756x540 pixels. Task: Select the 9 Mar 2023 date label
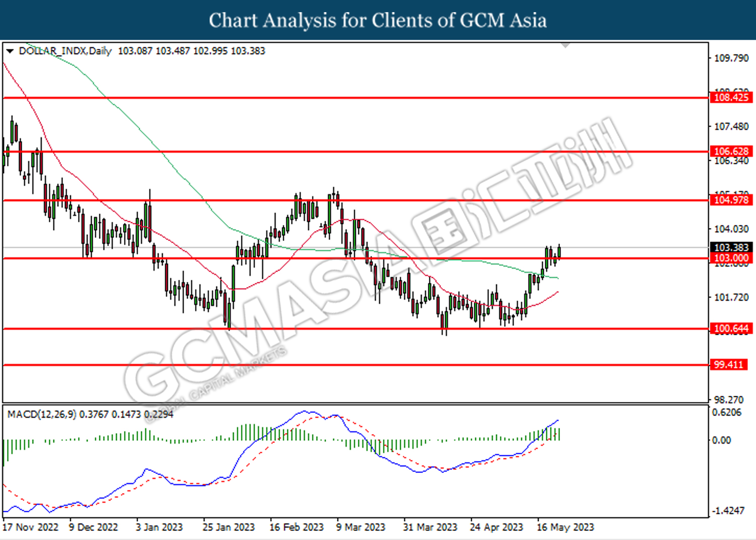(x=361, y=527)
